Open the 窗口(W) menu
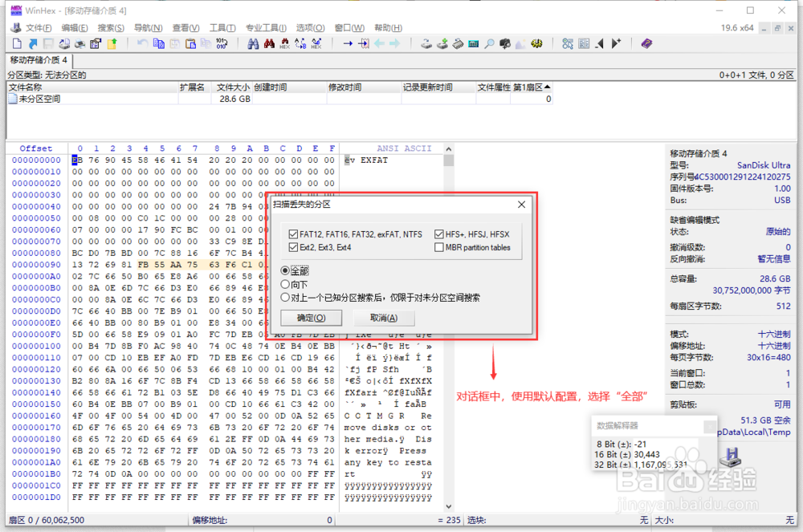This screenshot has height=532, width=803. (349, 27)
